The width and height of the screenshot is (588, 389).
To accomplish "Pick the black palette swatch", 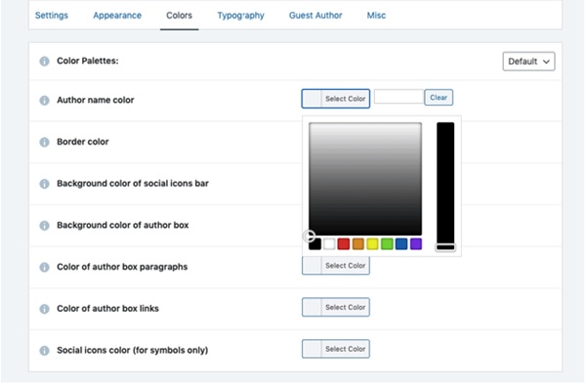I will coord(315,243).
